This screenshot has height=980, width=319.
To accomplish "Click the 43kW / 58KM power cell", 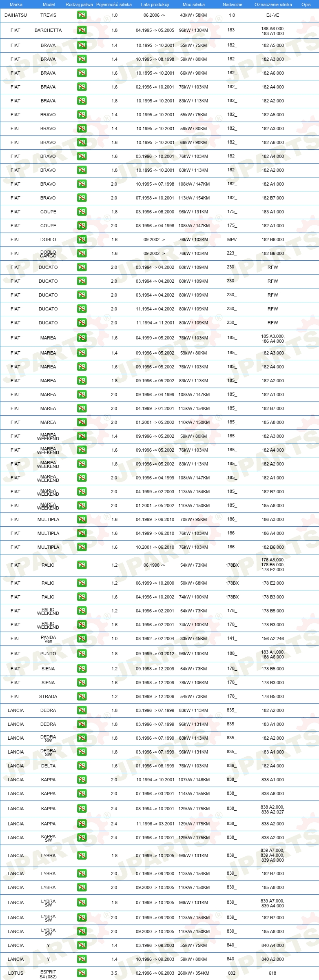I will pos(194,15).
